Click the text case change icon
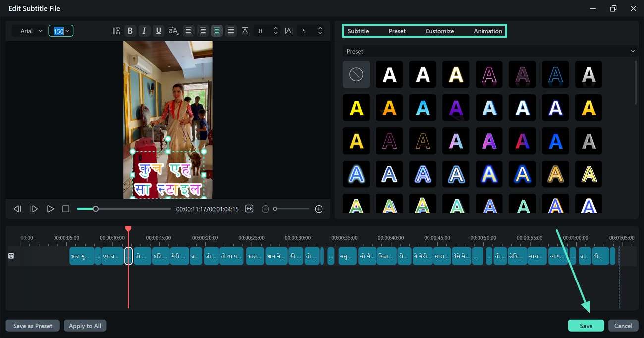 click(x=173, y=31)
